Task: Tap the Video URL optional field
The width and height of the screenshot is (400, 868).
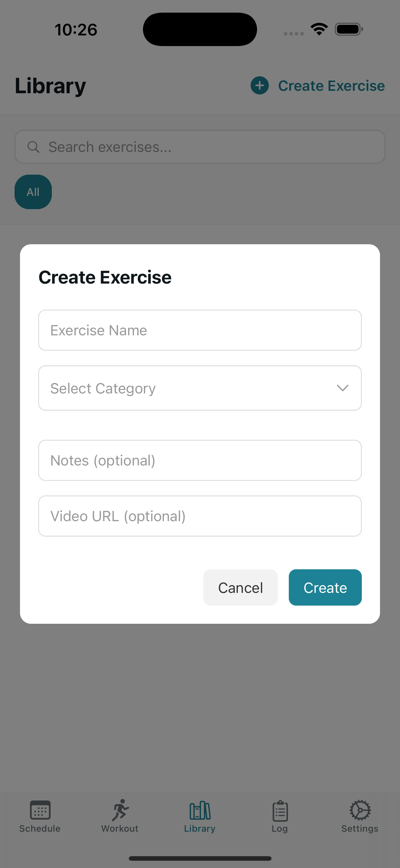Action: (200, 516)
